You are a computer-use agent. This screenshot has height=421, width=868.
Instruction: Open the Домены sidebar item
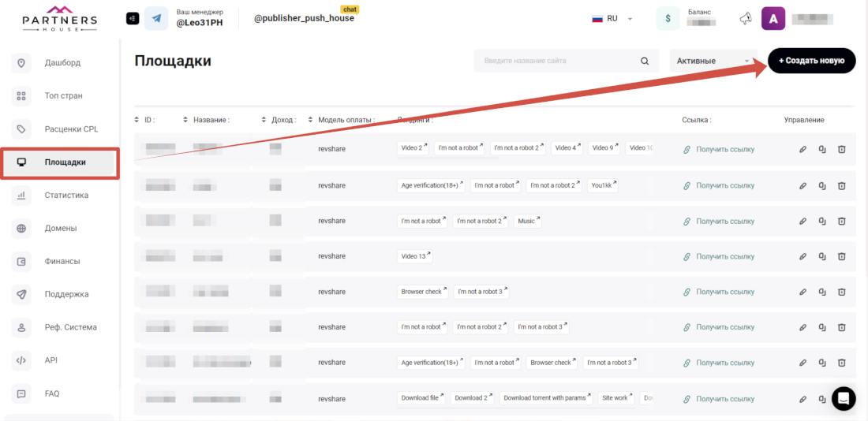coord(61,229)
